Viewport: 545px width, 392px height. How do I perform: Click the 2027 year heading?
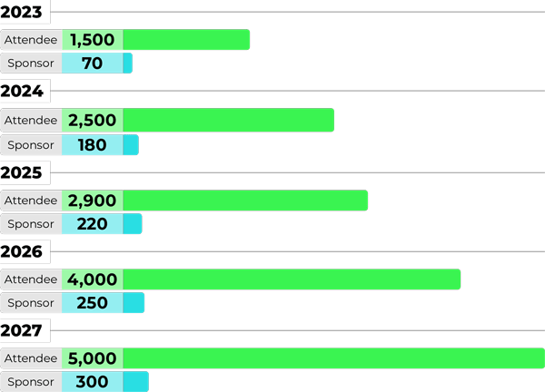tap(23, 330)
